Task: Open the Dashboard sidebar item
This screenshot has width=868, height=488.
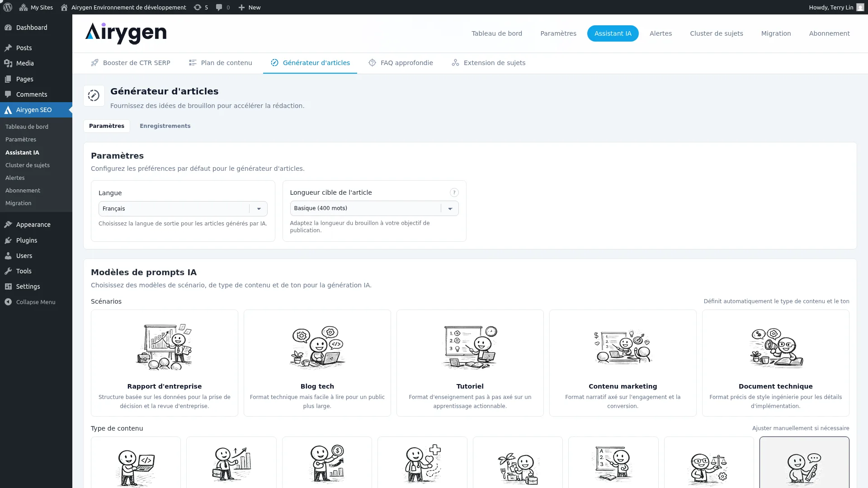Action: (x=36, y=28)
